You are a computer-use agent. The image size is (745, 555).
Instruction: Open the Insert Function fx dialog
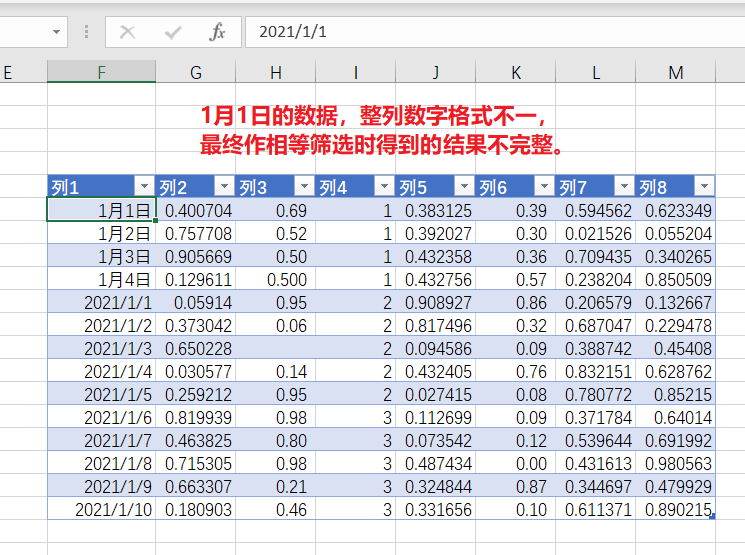point(217,32)
